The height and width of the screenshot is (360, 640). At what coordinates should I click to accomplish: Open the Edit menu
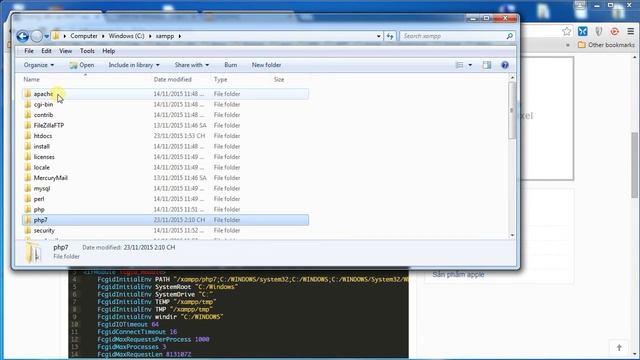point(46,51)
